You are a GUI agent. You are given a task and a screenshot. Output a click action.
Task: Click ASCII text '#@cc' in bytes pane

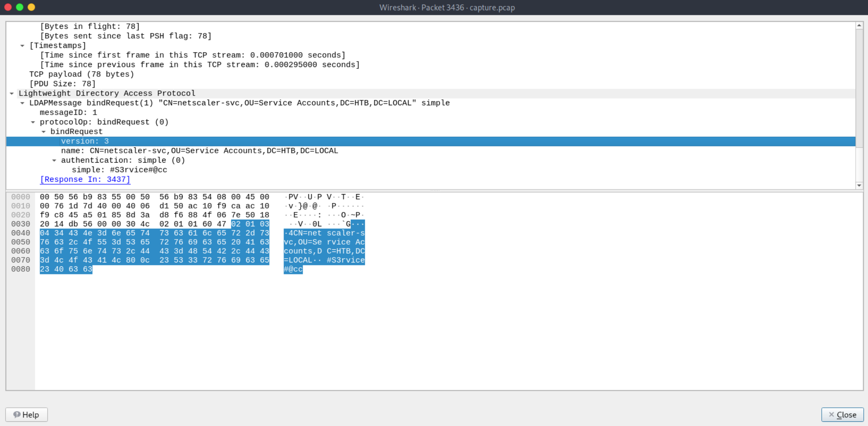tap(293, 269)
